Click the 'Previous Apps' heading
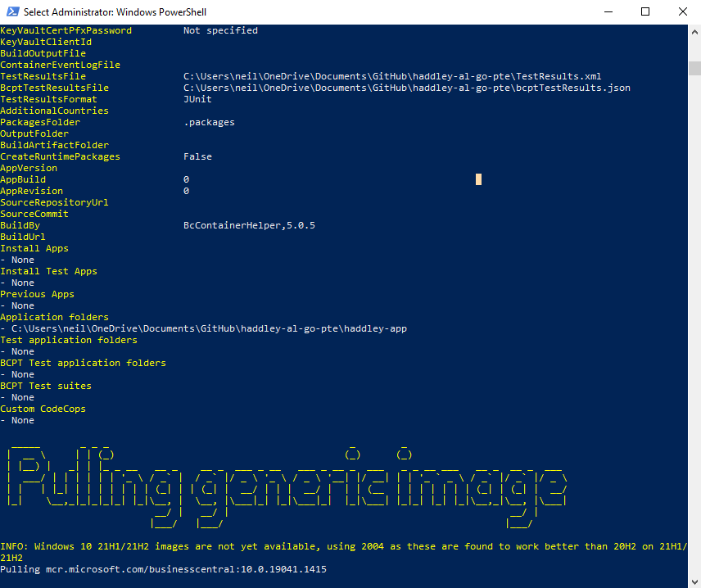 38,294
